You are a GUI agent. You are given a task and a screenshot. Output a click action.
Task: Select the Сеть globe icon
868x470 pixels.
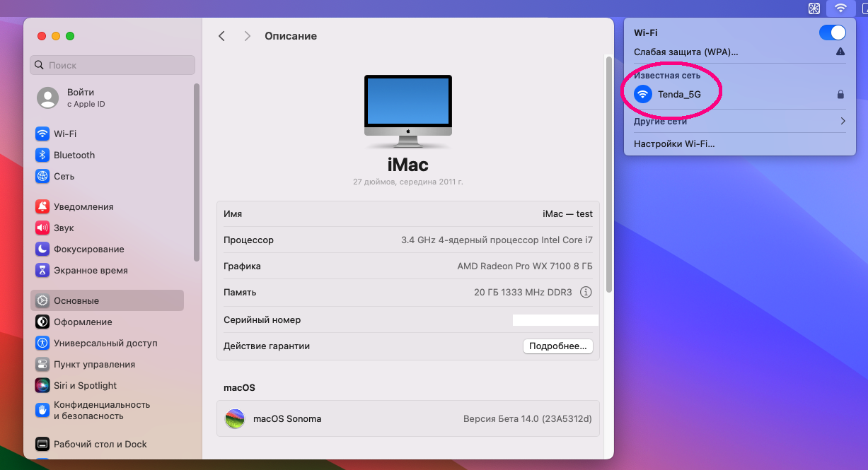pyautogui.click(x=42, y=176)
